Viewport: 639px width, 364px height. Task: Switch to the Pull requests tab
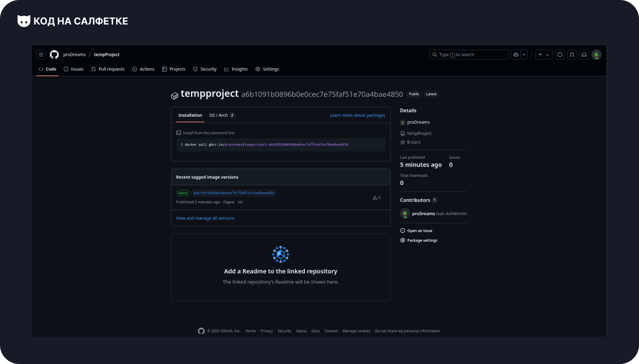(108, 69)
